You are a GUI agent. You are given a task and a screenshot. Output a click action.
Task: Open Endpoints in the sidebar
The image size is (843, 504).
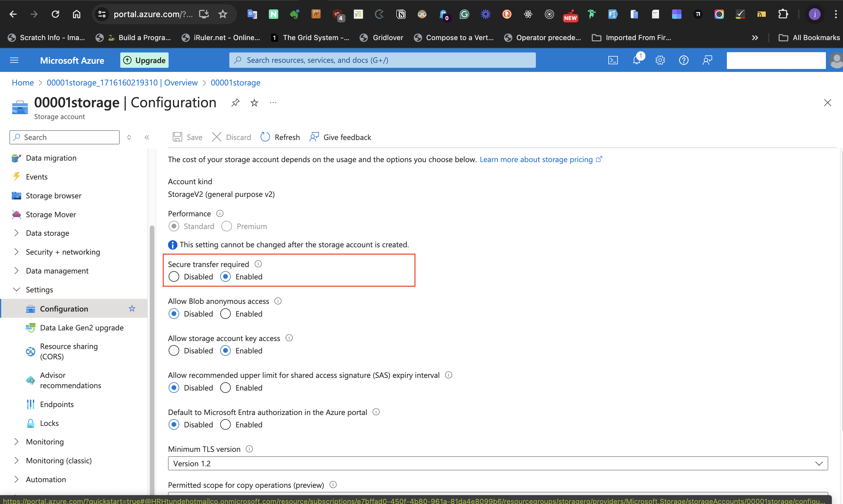(x=57, y=404)
